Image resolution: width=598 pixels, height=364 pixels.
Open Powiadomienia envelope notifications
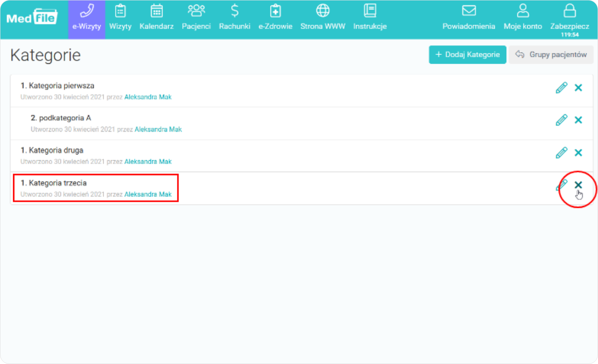[x=468, y=17]
